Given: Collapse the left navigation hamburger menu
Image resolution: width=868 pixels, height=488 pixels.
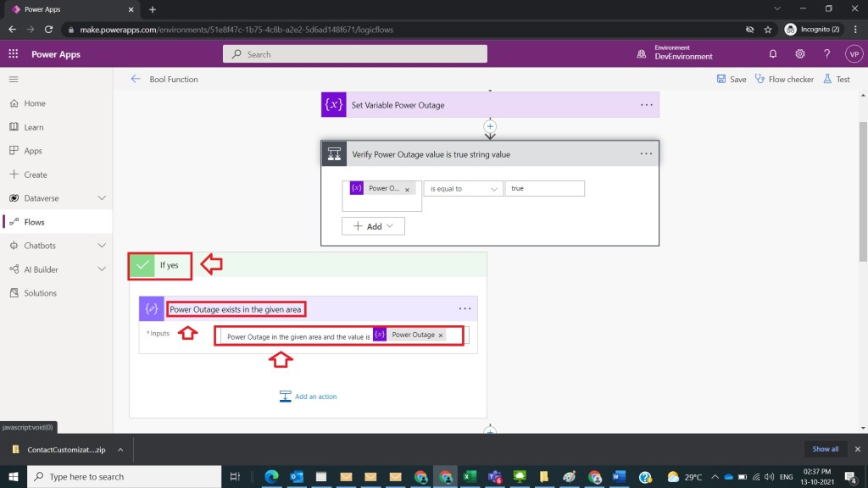Looking at the screenshot, I should point(14,79).
